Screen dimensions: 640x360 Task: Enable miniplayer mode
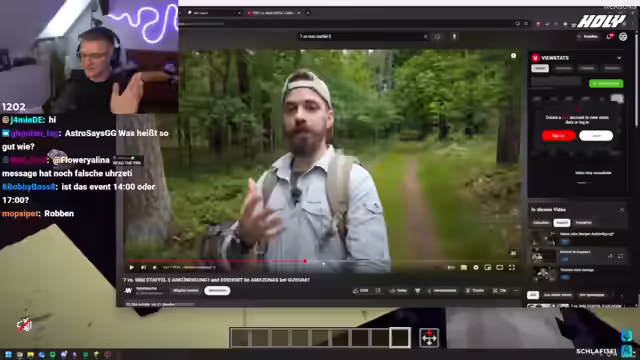click(x=488, y=268)
